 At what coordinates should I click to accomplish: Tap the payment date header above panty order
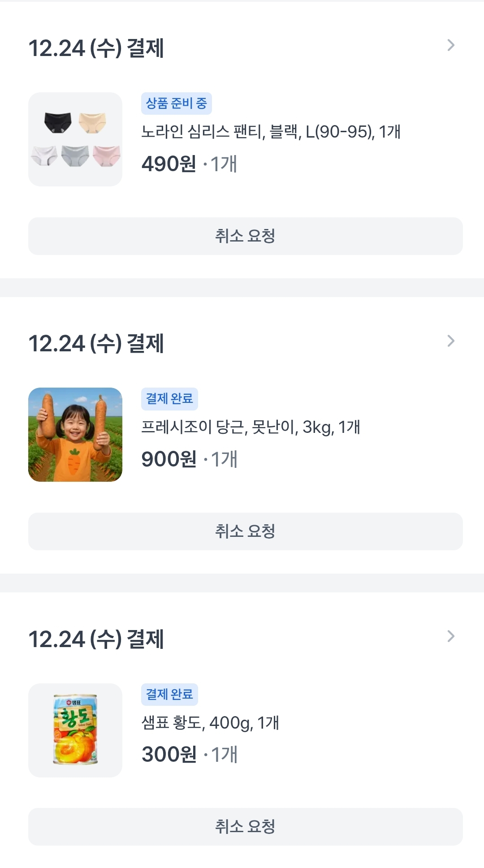[96, 48]
